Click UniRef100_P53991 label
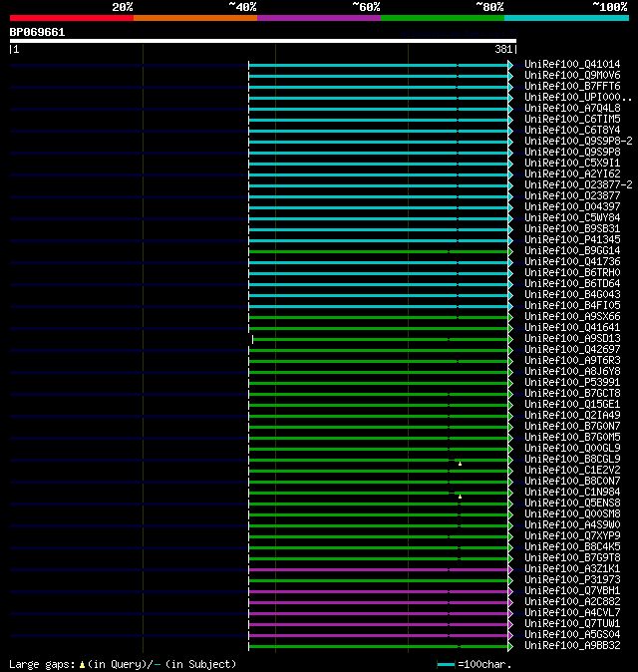The image size is (638, 672). (572, 382)
